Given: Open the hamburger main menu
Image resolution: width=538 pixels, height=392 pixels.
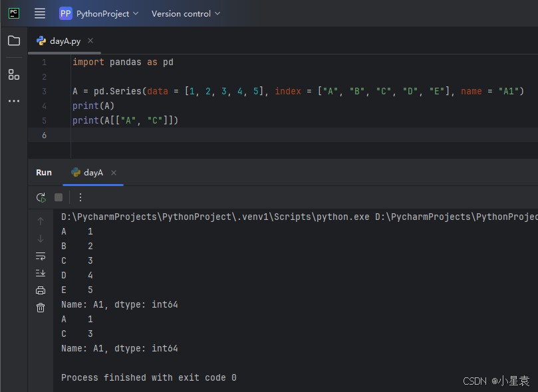Looking at the screenshot, I should pos(40,13).
